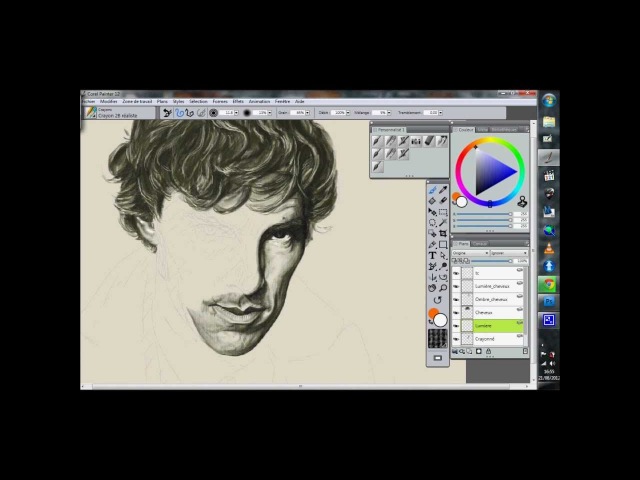The image size is (640, 480).
Task: Hide the Ombre_cheveux layer
Action: (x=456, y=300)
